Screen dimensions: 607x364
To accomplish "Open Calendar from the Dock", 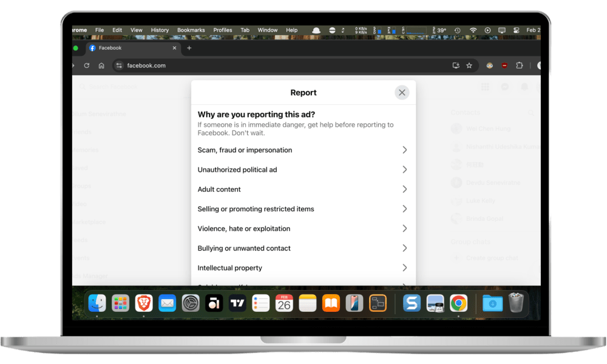I will click(284, 303).
